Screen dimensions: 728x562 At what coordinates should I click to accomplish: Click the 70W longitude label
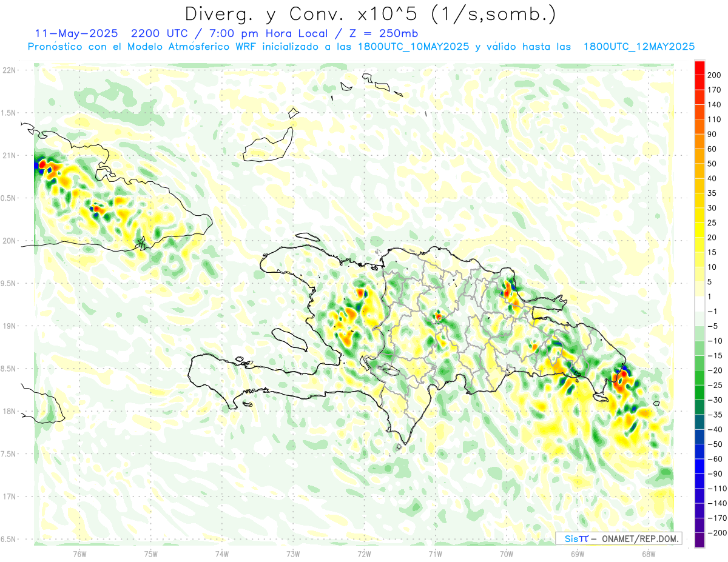tap(506, 553)
